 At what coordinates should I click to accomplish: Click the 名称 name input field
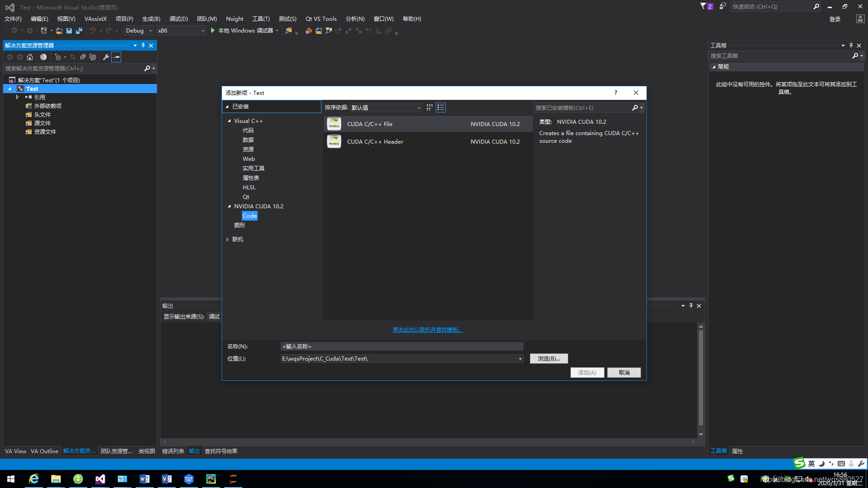click(402, 347)
